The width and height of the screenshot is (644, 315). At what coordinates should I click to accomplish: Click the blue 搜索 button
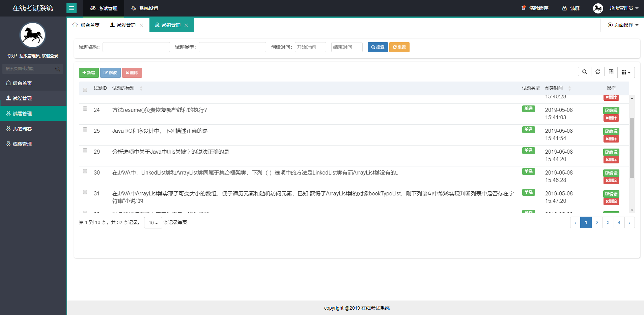click(x=378, y=47)
